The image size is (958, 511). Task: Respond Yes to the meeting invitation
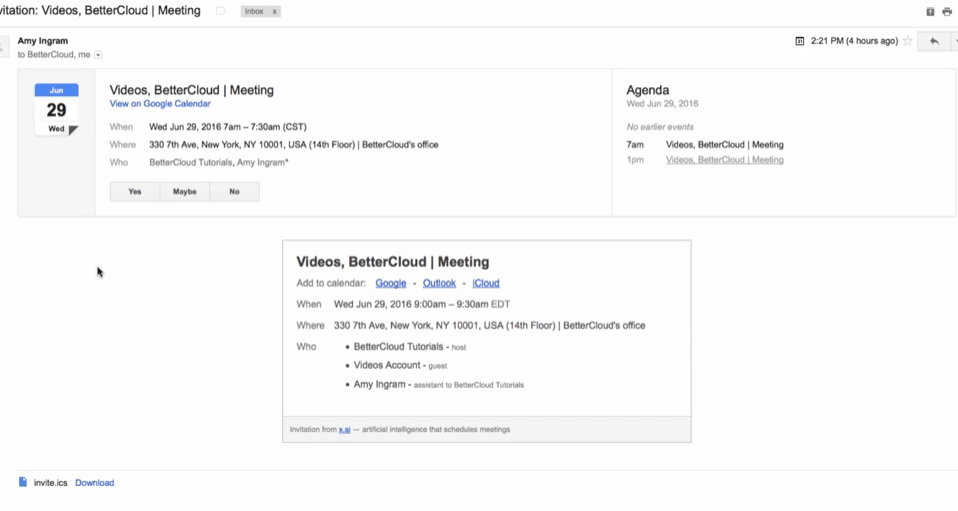coord(135,191)
